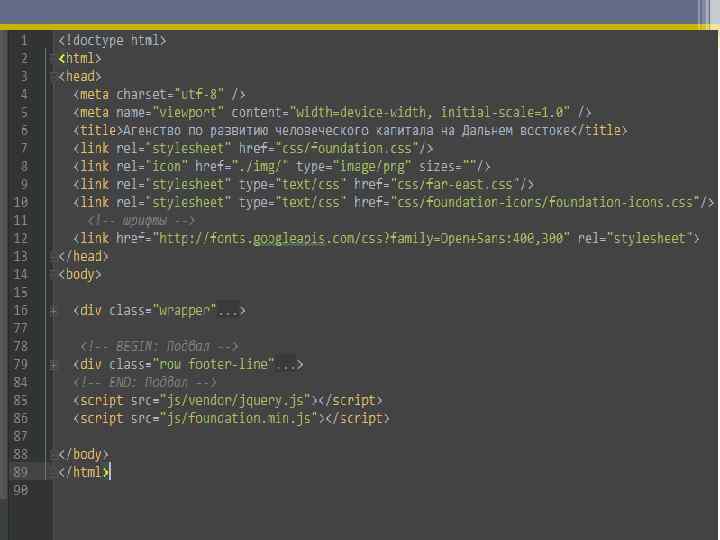Click the "шрифты" comment on line 11
Screen dimensions: 720x540
pyautogui.click(x=141, y=221)
